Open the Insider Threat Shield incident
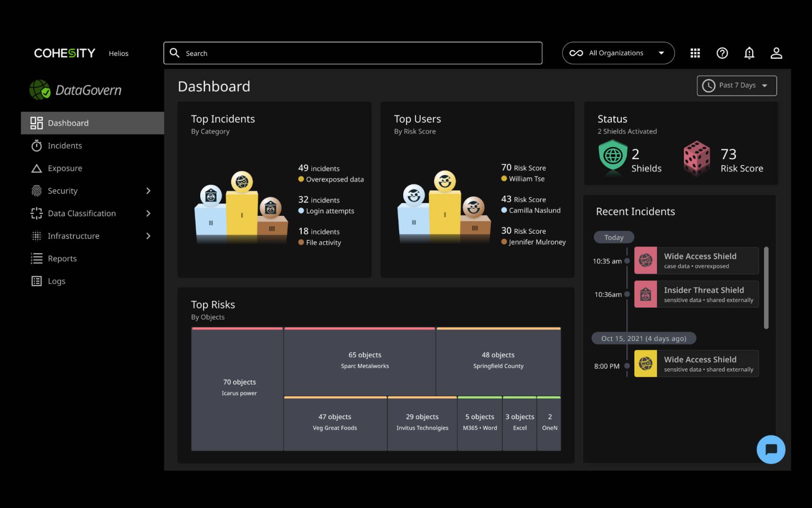The width and height of the screenshot is (812, 508). pyautogui.click(x=696, y=294)
